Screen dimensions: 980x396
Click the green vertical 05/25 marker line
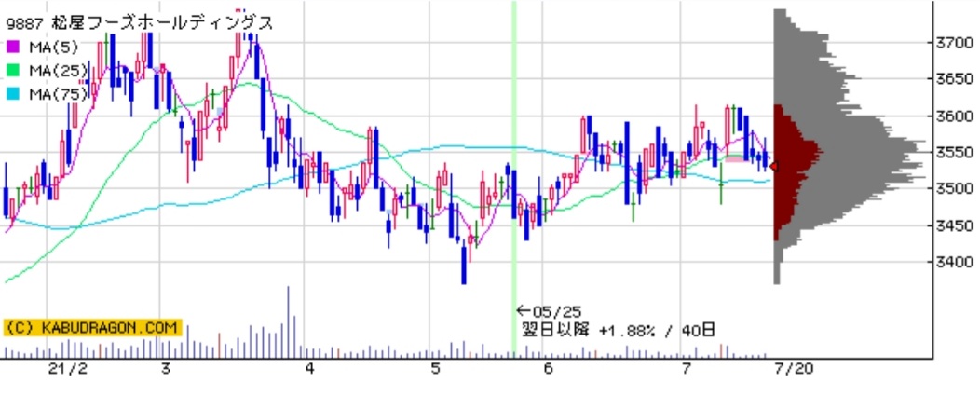[x=514, y=179]
